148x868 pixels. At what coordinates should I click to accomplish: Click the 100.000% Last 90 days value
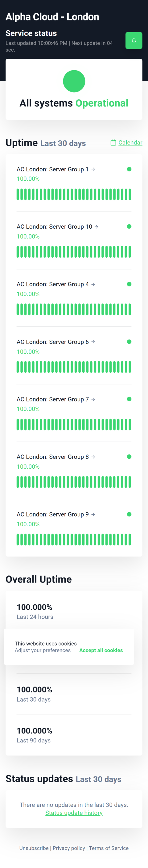(x=35, y=731)
